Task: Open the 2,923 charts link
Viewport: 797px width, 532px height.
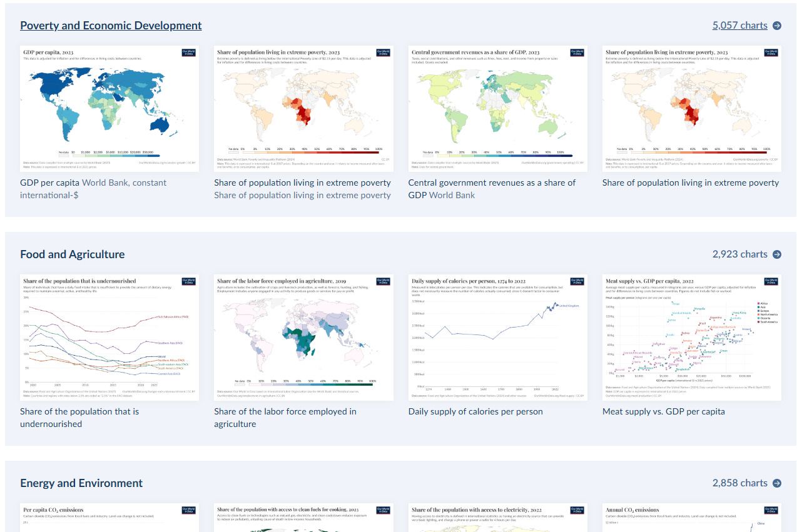Action: 739,254
